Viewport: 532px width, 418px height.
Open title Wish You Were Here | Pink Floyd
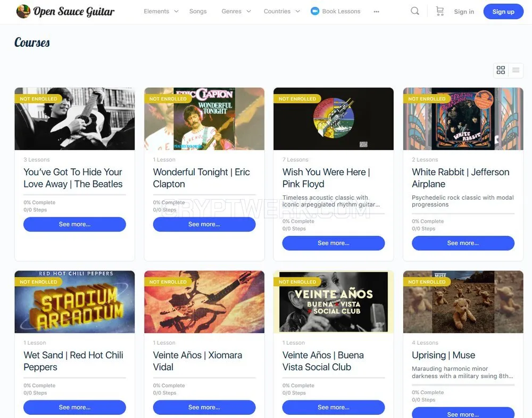[x=326, y=178]
